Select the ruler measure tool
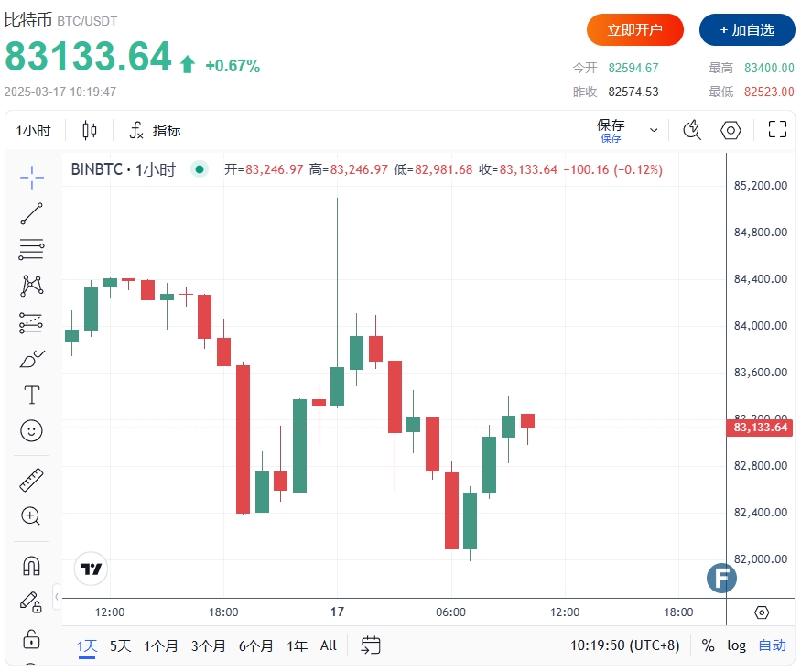Image resolution: width=801 pixels, height=672 pixels. [32, 480]
